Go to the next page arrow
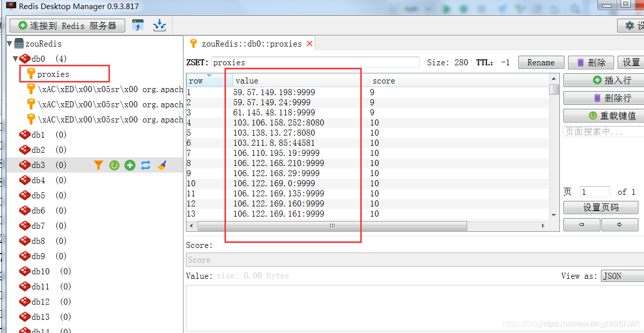The height and width of the screenshot is (333, 644). [x=620, y=224]
